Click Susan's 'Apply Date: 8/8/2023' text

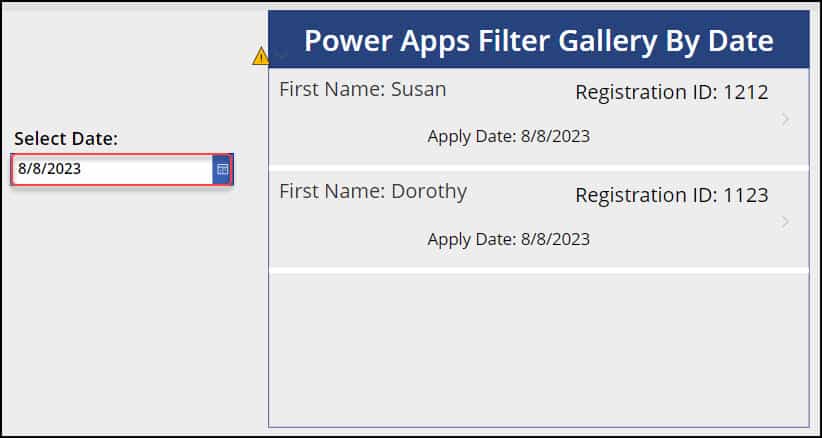tap(509, 136)
